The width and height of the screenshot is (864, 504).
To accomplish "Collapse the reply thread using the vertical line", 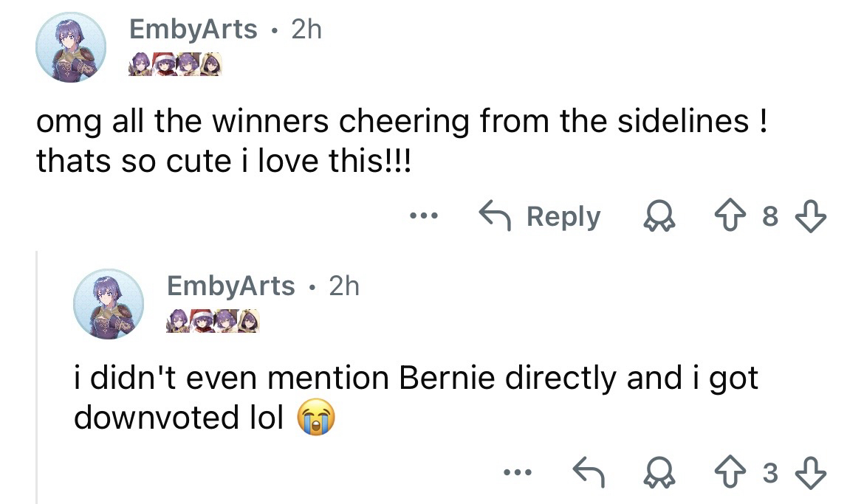I will click(x=38, y=376).
